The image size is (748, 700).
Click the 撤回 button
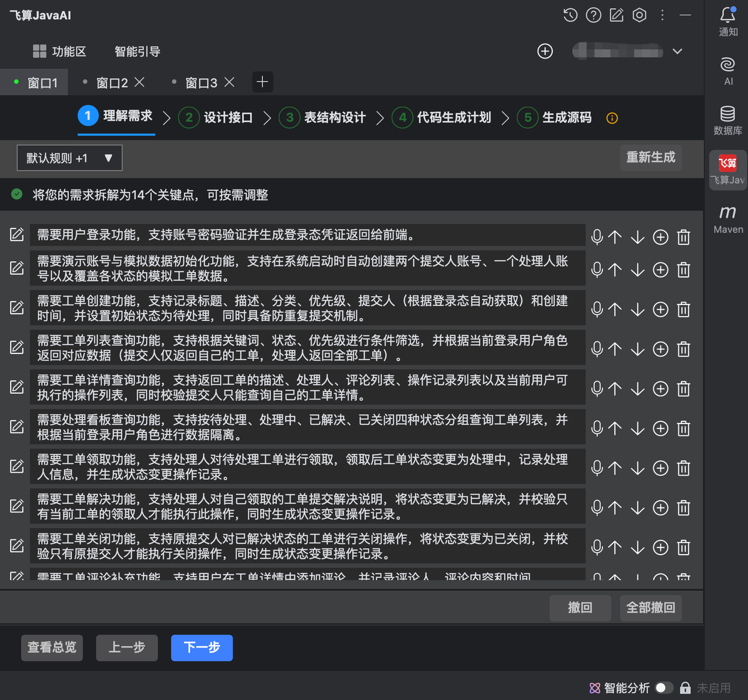coord(580,608)
